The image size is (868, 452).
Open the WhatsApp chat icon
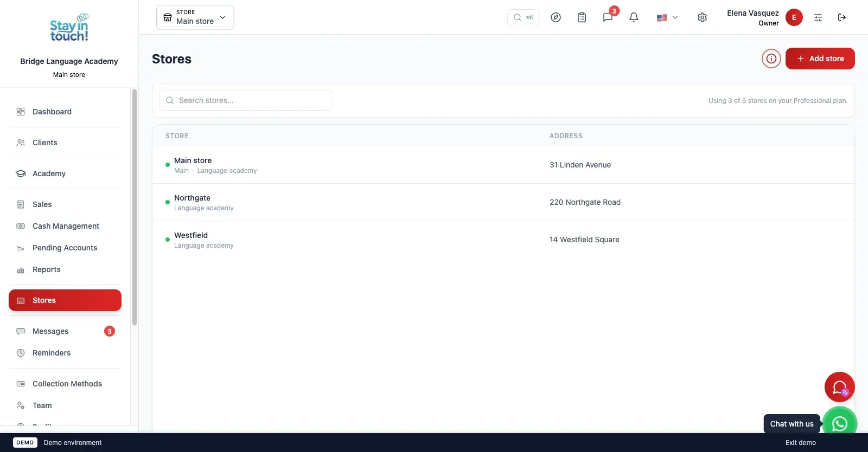point(840,424)
